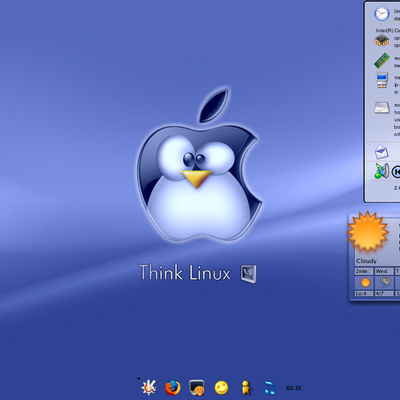This screenshot has height=400, width=400.
Task: Click the network computer icon in widget
Action: (382, 80)
